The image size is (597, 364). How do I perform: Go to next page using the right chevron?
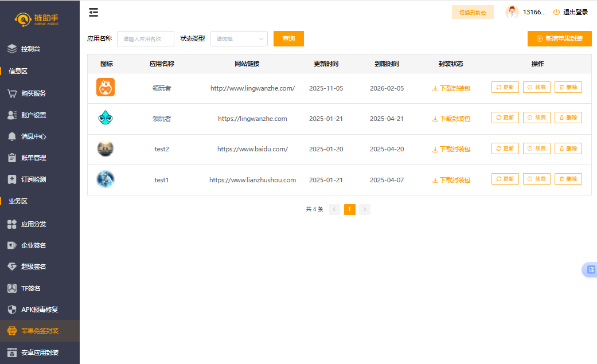[x=365, y=209]
